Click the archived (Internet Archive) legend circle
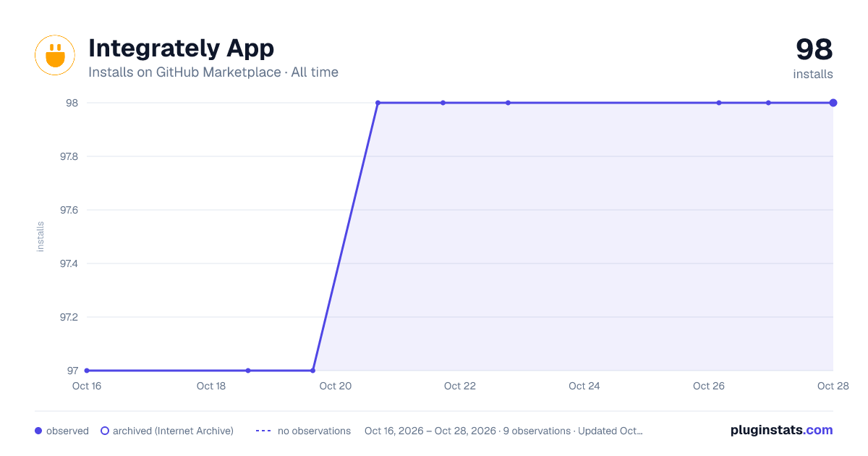 (x=105, y=431)
